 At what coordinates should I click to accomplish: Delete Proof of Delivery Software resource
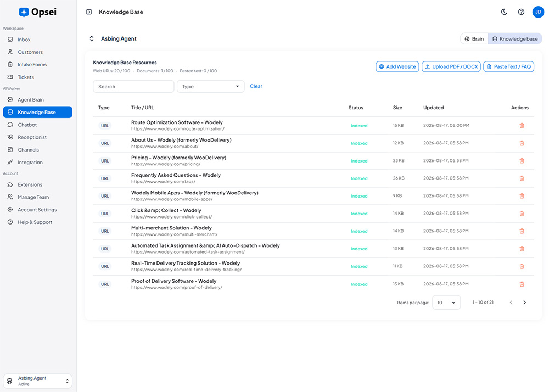click(x=522, y=284)
